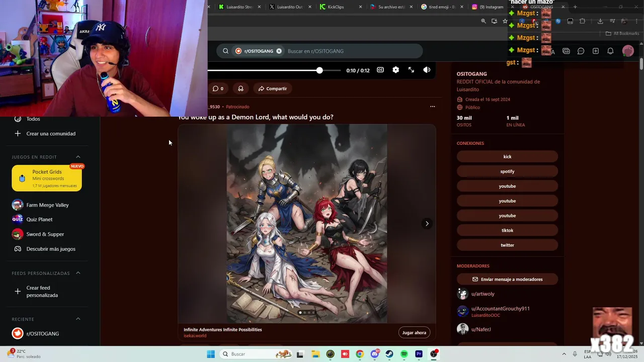644x362 pixels.
Task: Click the Jugar ahora button
Action: (x=414, y=332)
